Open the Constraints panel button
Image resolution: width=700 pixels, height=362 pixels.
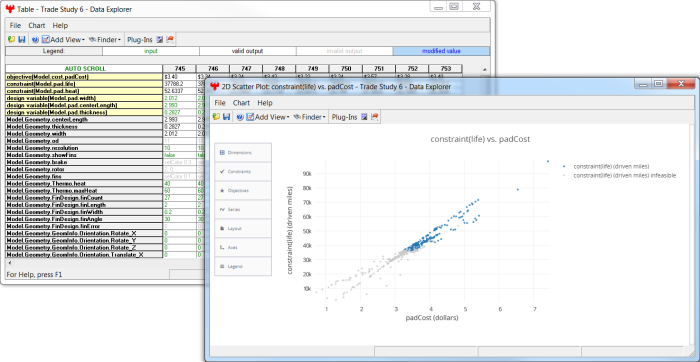click(243, 171)
